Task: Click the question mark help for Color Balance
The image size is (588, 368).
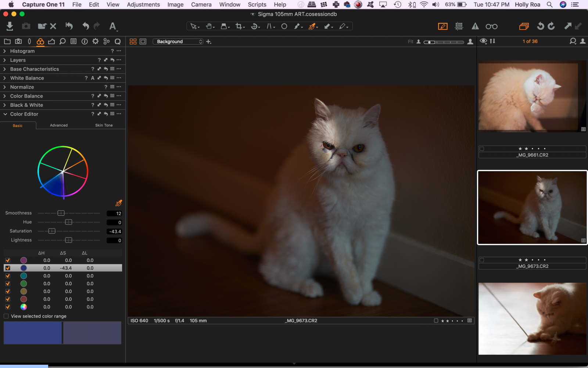Action: tap(92, 96)
